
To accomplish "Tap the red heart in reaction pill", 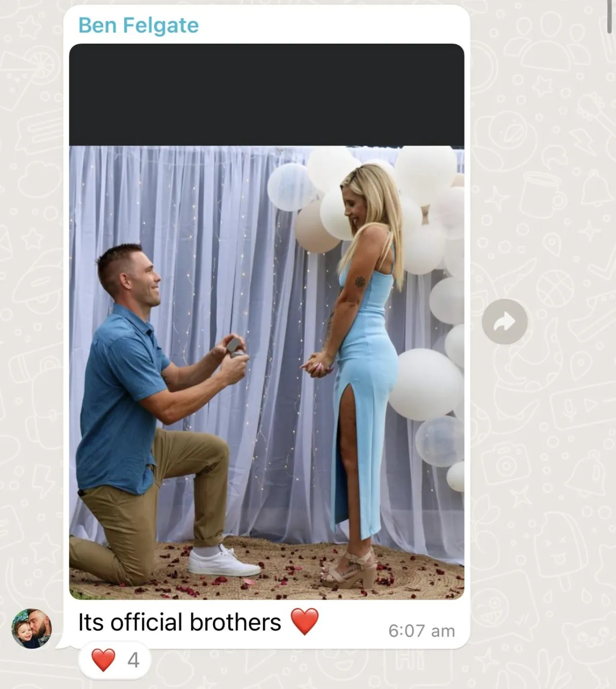I will click(103, 660).
